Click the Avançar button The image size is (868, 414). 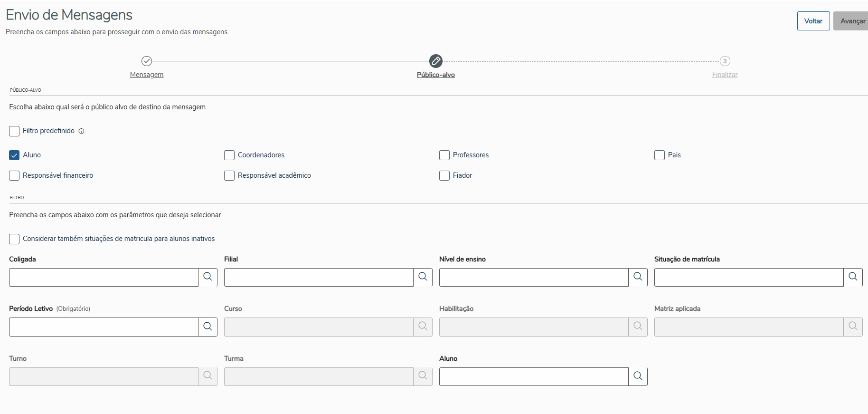[x=852, y=21]
